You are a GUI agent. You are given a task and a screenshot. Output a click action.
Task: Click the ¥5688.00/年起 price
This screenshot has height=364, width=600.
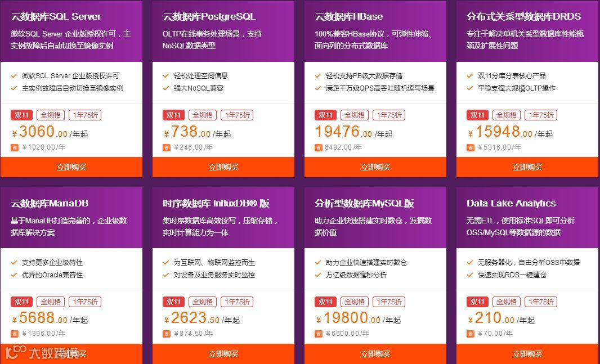(x=50, y=318)
